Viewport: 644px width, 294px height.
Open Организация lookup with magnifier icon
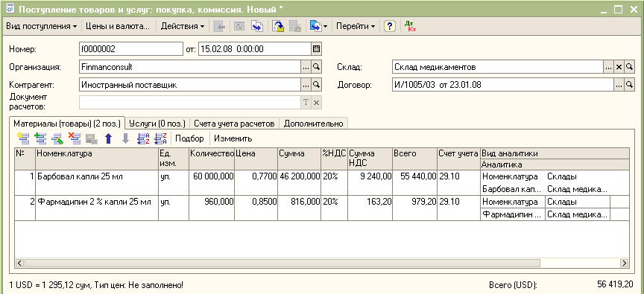click(x=316, y=67)
